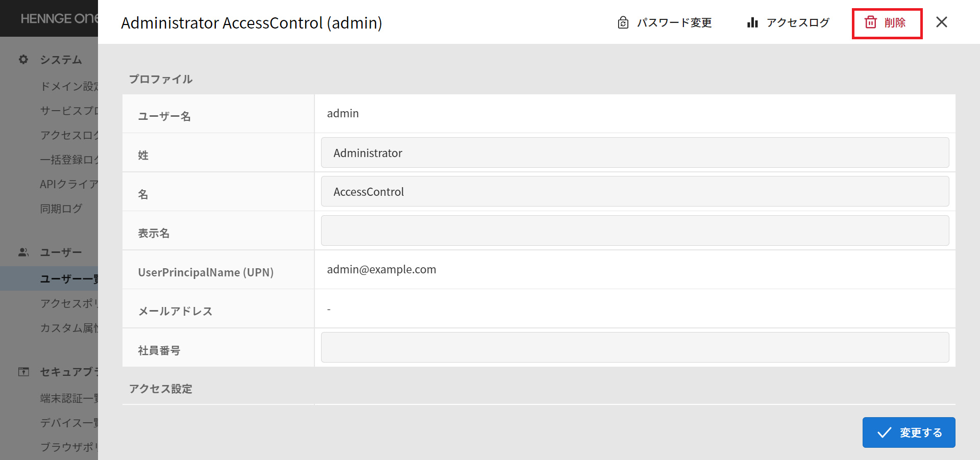Open パスワード変更 from header

[x=674, y=22]
